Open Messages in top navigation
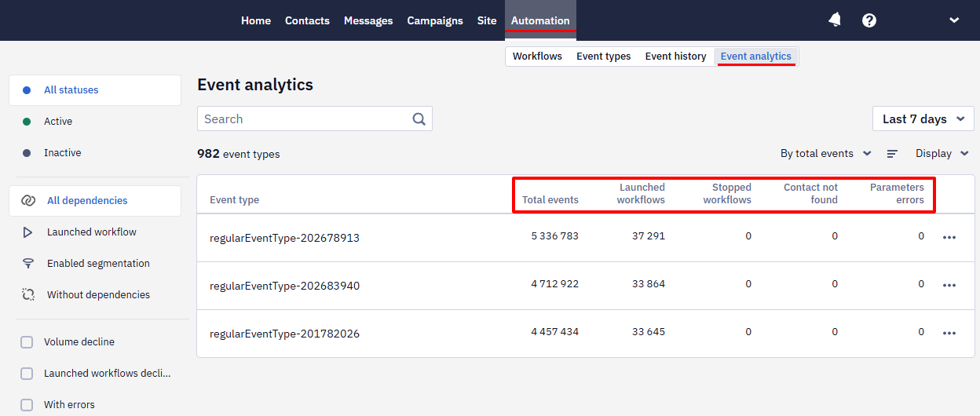Image resolution: width=980 pixels, height=416 pixels. coord(368,20)
